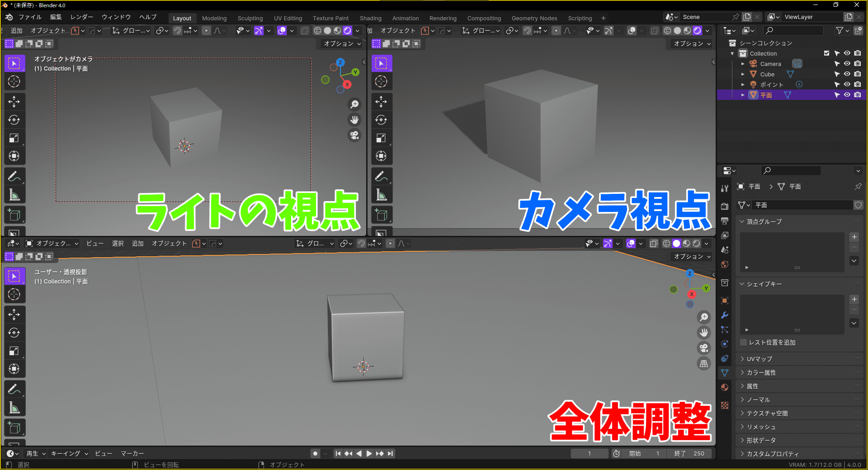Switch to Geometry Nodes workspace tab
The width and height of the screenshot is (868, 470).
coord(534,18)
